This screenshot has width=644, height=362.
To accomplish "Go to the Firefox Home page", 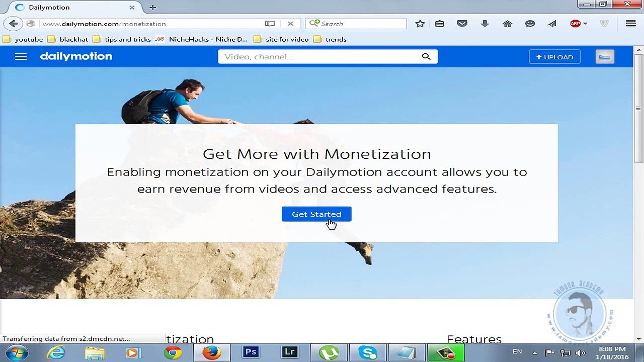I will click(507, 24).
